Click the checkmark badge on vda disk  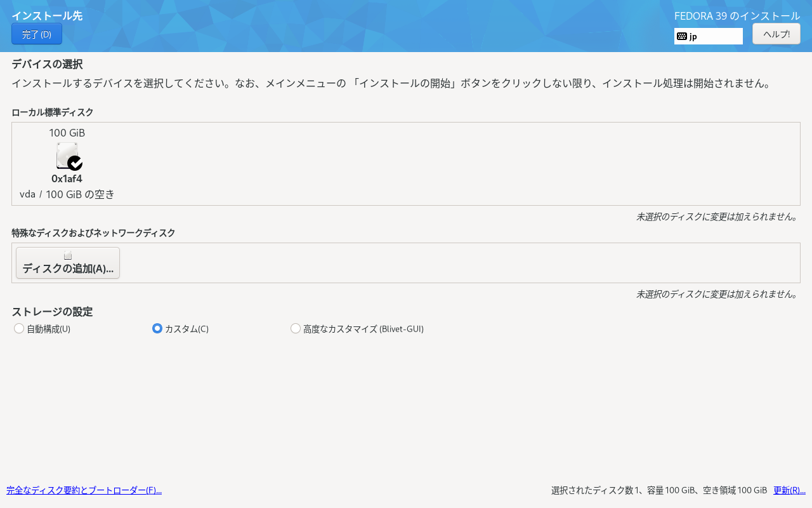coord(75,163)
